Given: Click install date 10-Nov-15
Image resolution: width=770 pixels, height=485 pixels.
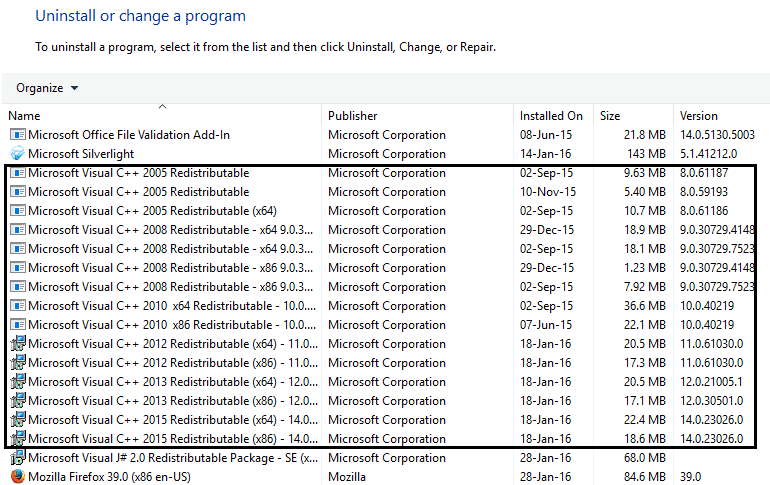Looking at the screenshot, I should tap(548, 191).
